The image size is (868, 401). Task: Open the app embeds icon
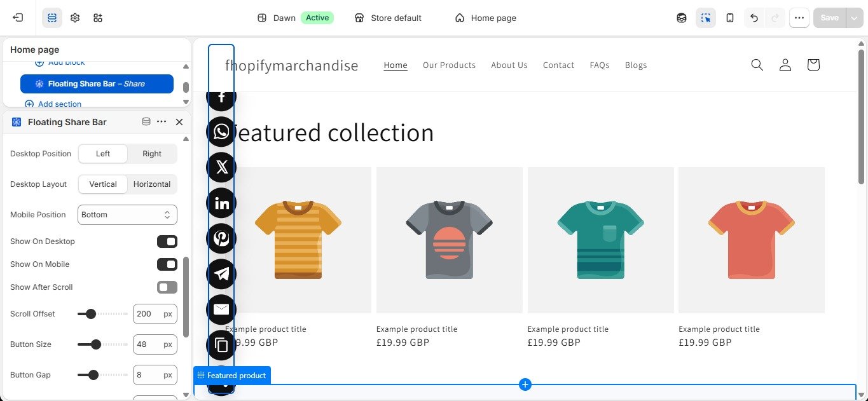[97, 18]
